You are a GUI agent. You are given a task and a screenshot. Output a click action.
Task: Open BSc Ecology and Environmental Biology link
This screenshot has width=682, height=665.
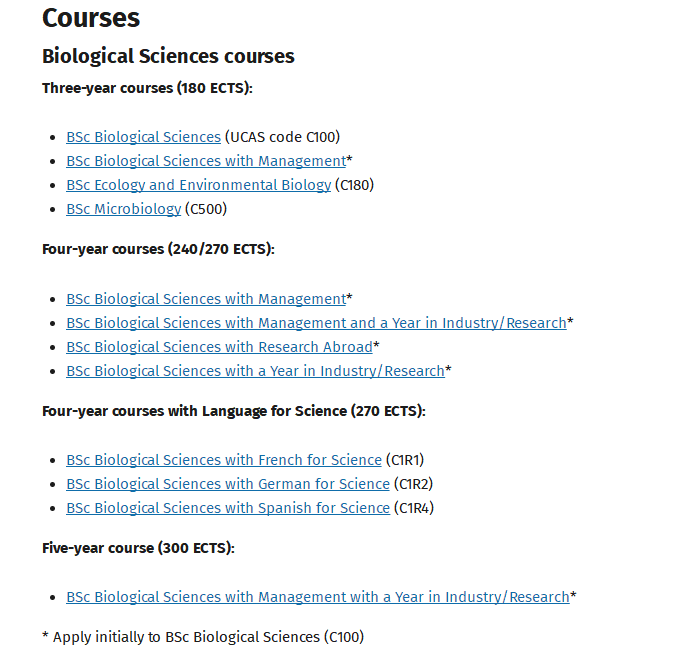point(198,185)
